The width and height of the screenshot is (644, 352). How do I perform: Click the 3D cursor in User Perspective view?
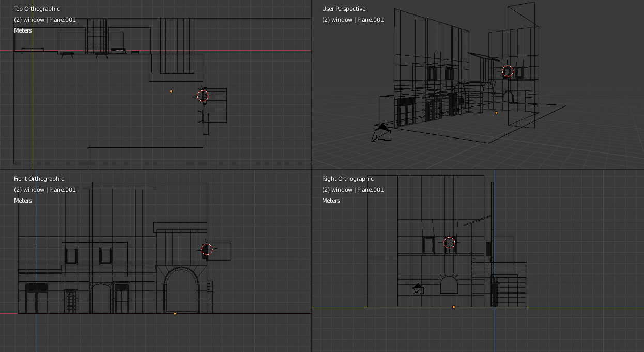coord(507,71)
